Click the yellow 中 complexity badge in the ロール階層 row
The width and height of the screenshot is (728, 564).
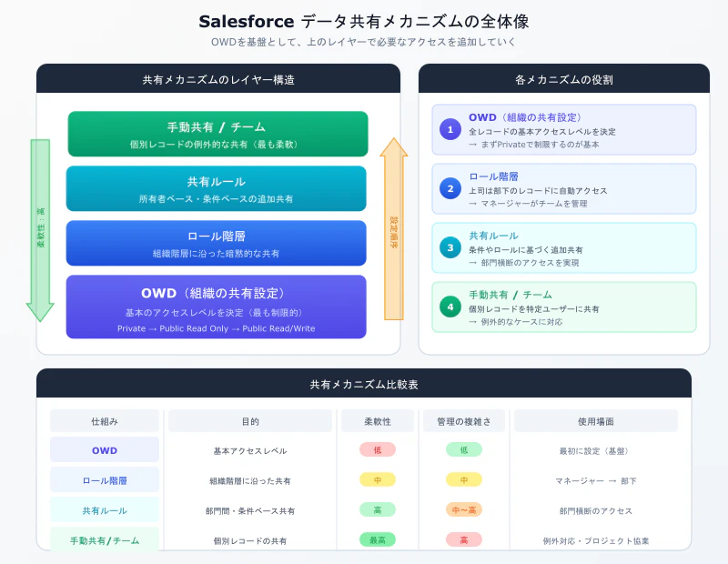pos(464,479)
